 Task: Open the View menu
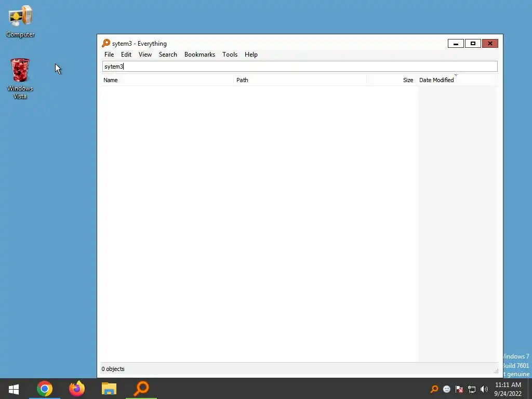coord(145,54)
